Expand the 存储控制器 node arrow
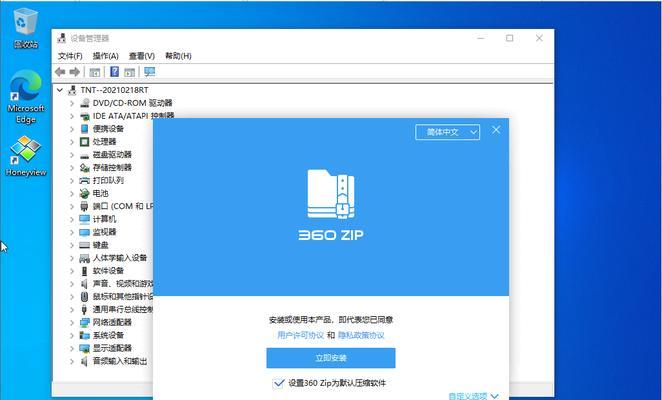The width and height of the screenshot is (662, 400). (72, 168)
